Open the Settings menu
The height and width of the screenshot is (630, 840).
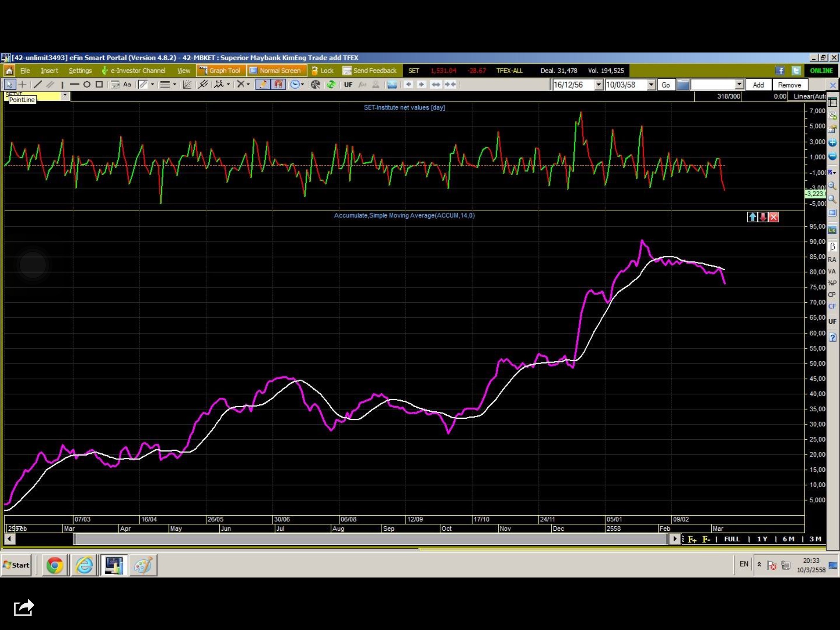tap(80, 71)
